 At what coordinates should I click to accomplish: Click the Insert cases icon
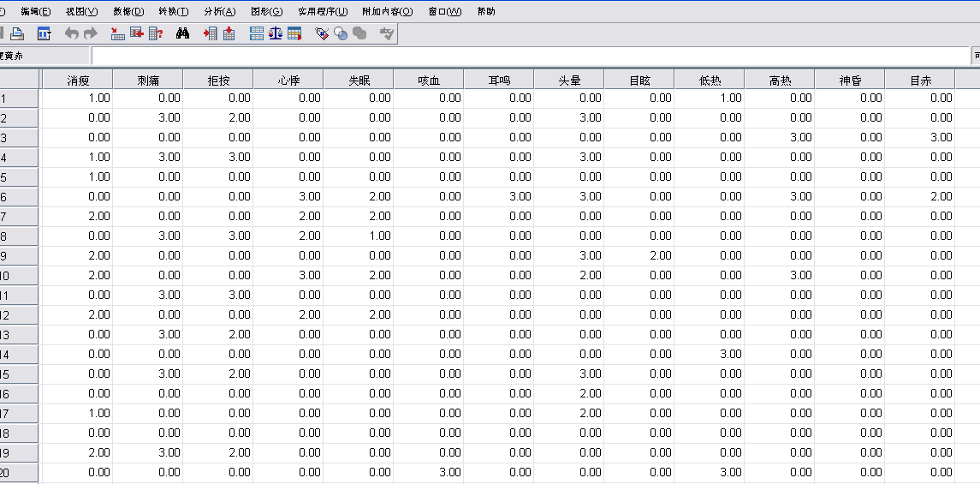coord(210,33)
